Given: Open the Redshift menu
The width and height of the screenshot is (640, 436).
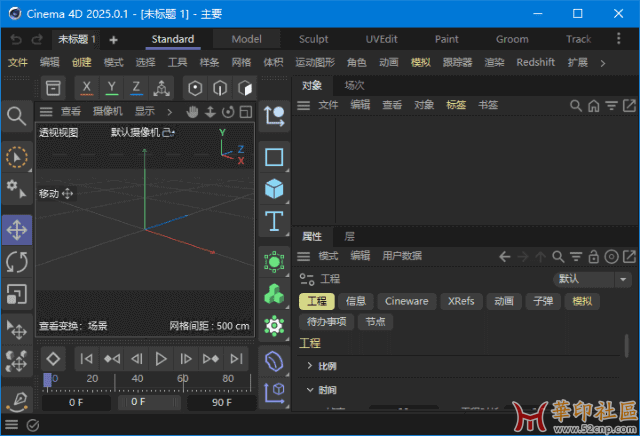Looking at the screenshot, I should pos(536,62).
